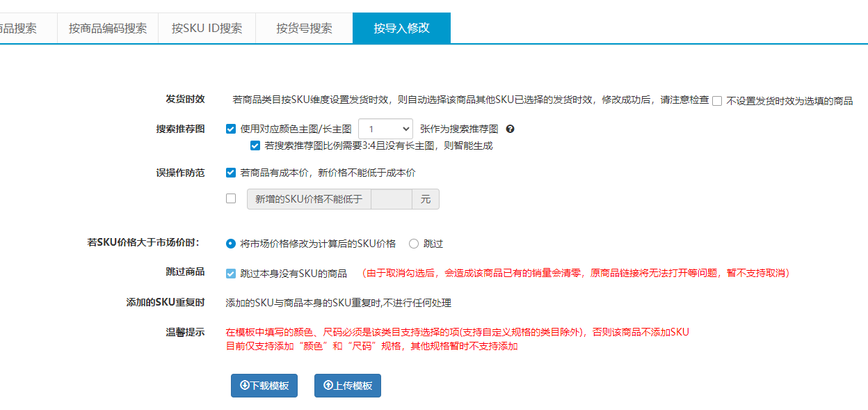Screen dimensions: 868x410
Task: Tick the 新增的SKU价格不能低于 checkbox
Action: point(231,198)
